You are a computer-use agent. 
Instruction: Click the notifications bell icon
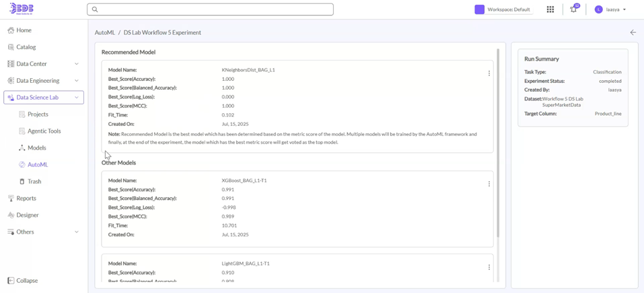tap(573, 9)
